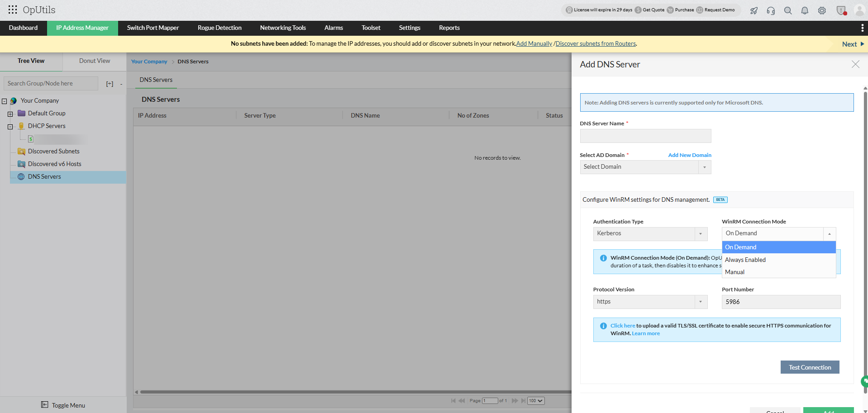Click the Next button in the banner
The width and height of the screenshot is (868, 413).
coord(853,44)
